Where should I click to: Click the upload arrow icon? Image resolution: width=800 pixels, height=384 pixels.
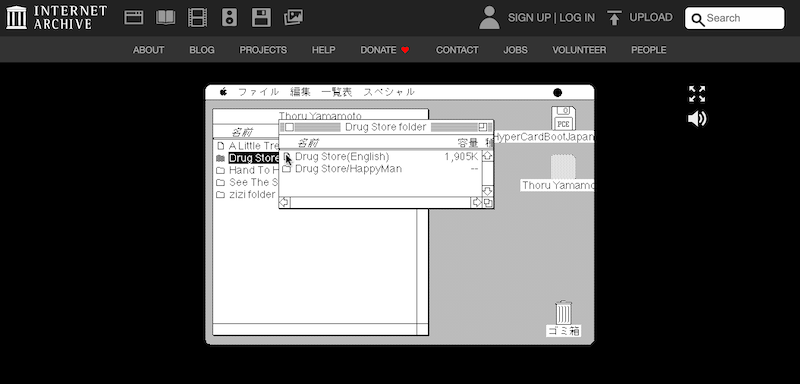click(614, 18)
